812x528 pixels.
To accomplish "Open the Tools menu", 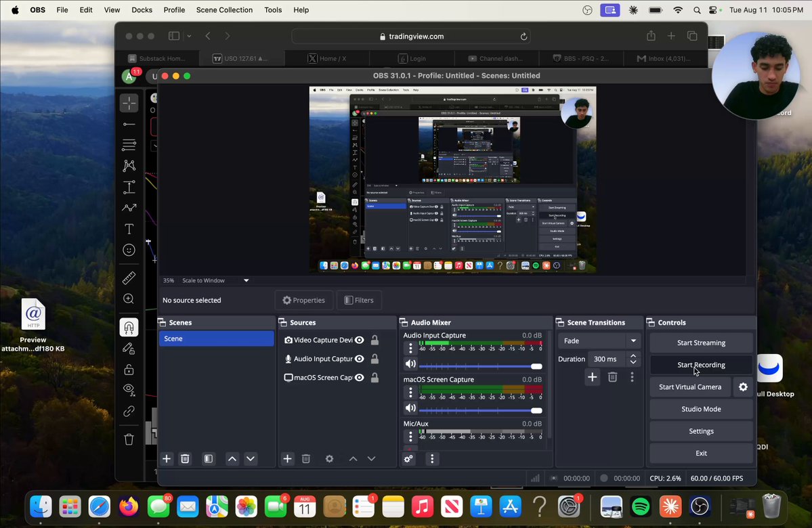I will [x=273, y=10].
